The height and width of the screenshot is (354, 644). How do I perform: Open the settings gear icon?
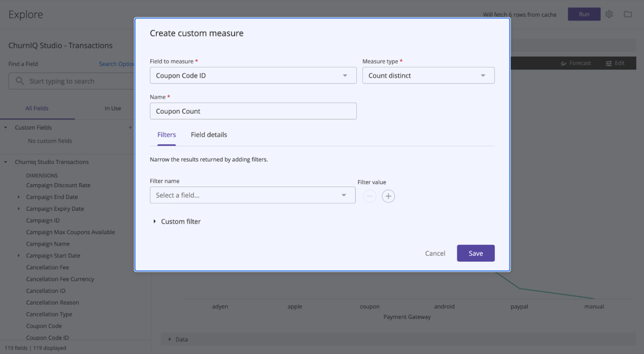tap(609, 14)
